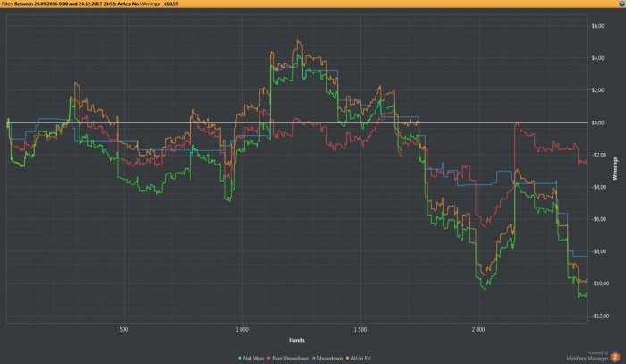Click the 1 000 hands axis tick

pos(242,330)
